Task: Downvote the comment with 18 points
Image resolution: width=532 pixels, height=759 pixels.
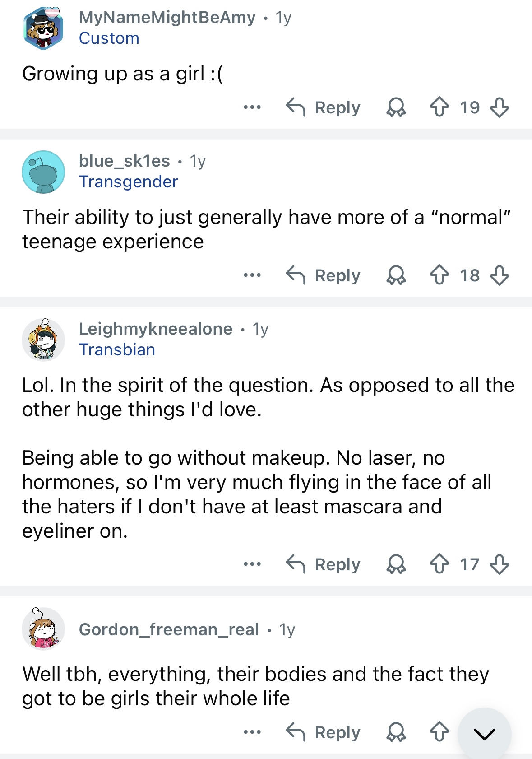Action: pyautogui.click(x=500, y=275)
